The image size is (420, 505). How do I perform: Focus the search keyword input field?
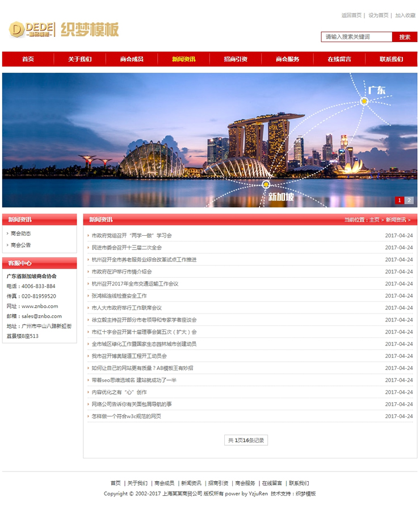point(356,37)
